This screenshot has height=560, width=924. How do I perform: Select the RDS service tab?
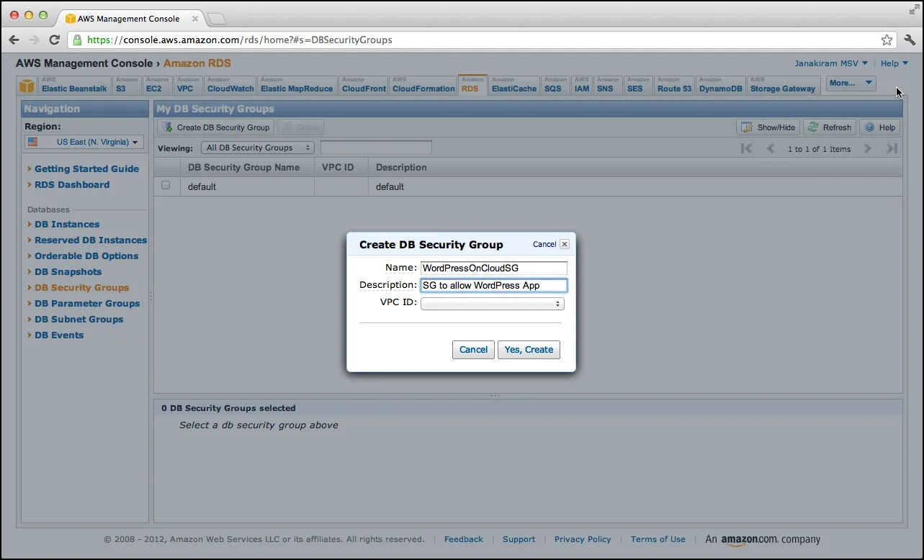pyautogui.click(x=472, y=85)
